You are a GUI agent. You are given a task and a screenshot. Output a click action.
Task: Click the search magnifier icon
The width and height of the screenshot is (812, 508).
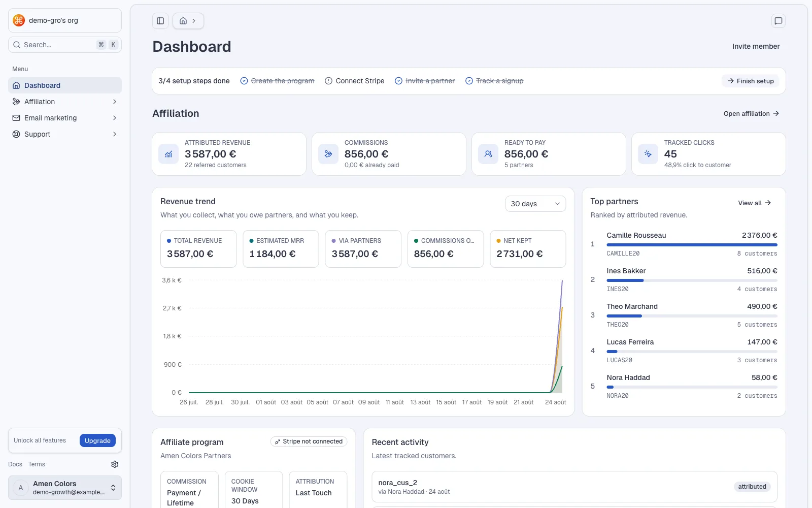[x=17, y=45]
